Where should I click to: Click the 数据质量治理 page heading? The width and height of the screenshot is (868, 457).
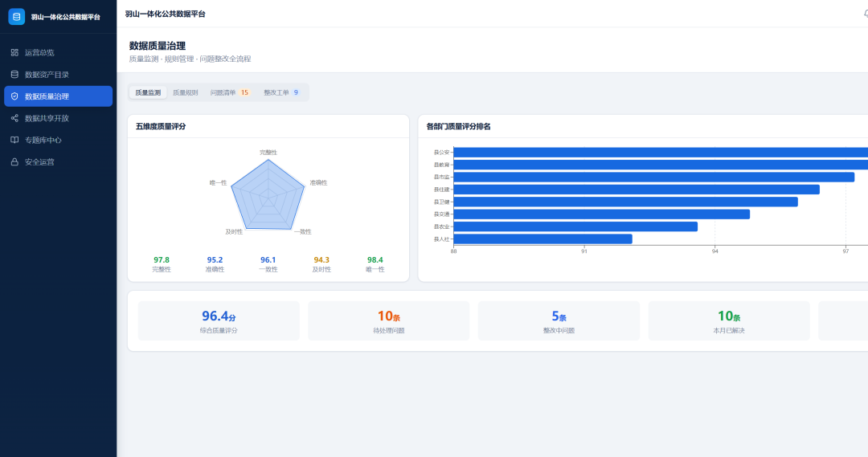tap(158, 46)
